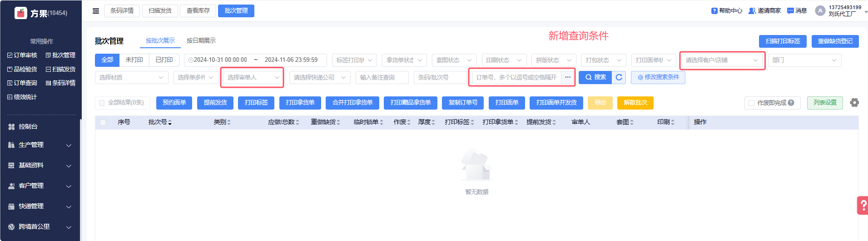
Task: Sort by 重做缺货 column arrows
Action: (x=338, y=122)
